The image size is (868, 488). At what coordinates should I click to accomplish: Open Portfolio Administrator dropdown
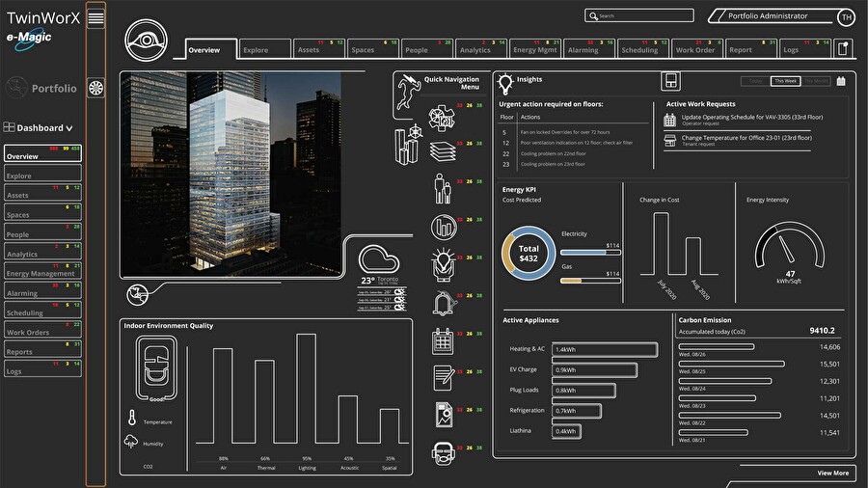[773, 16]
